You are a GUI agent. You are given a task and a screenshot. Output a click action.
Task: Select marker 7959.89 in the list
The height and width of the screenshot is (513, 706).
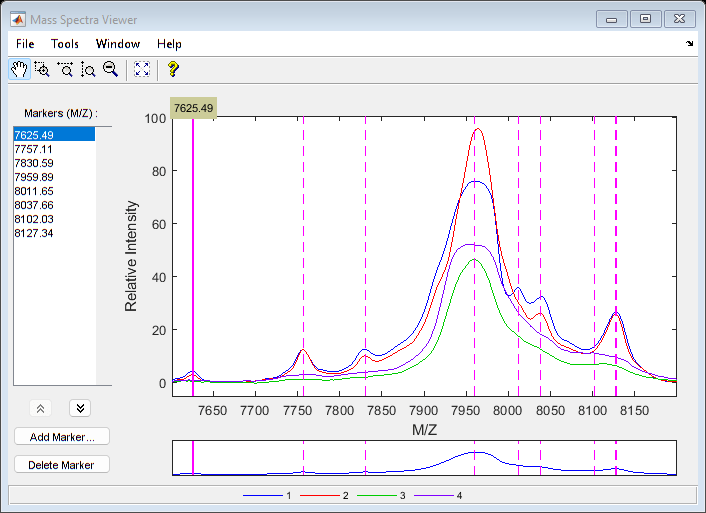point(34,177)
